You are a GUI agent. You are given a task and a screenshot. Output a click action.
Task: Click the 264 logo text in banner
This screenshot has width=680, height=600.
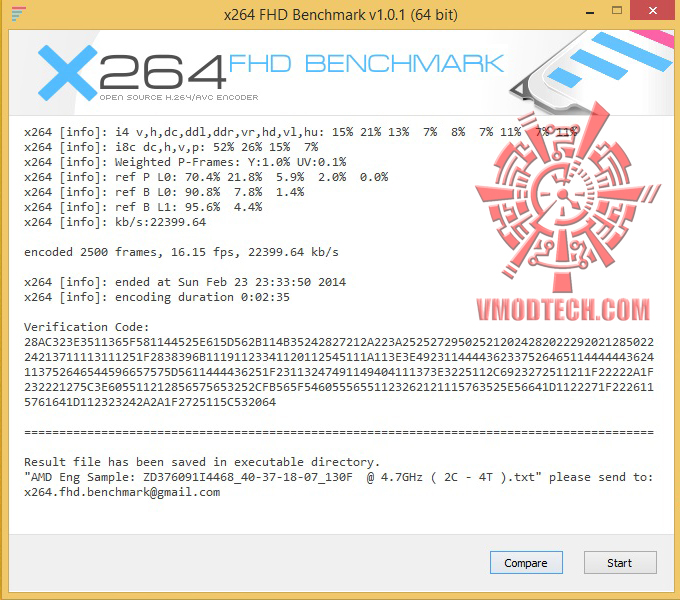(x=163, y=72)
